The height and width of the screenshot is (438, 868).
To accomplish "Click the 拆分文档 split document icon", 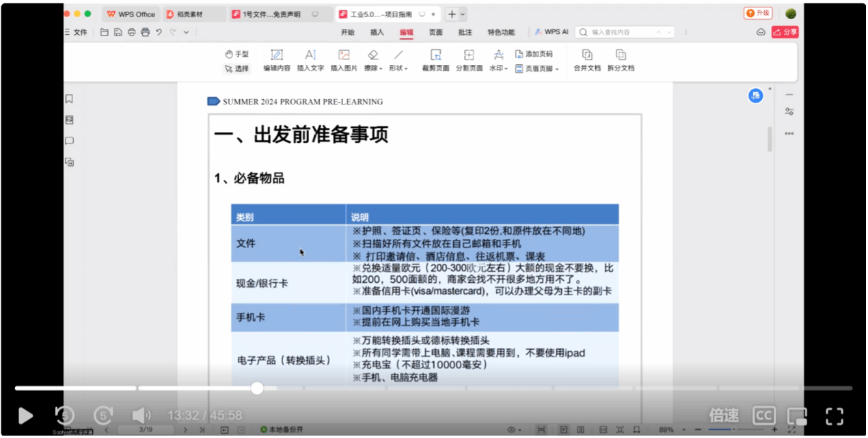I will [621, 60].
